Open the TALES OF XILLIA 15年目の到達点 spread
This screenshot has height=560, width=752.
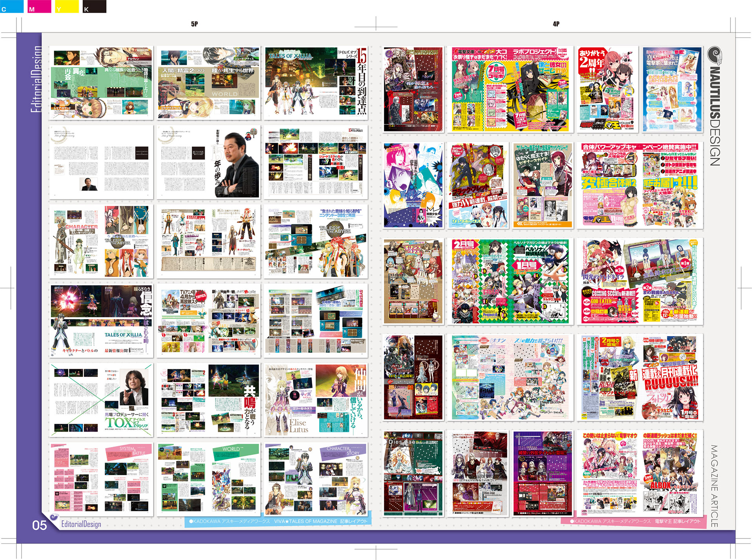coord(316,83)
